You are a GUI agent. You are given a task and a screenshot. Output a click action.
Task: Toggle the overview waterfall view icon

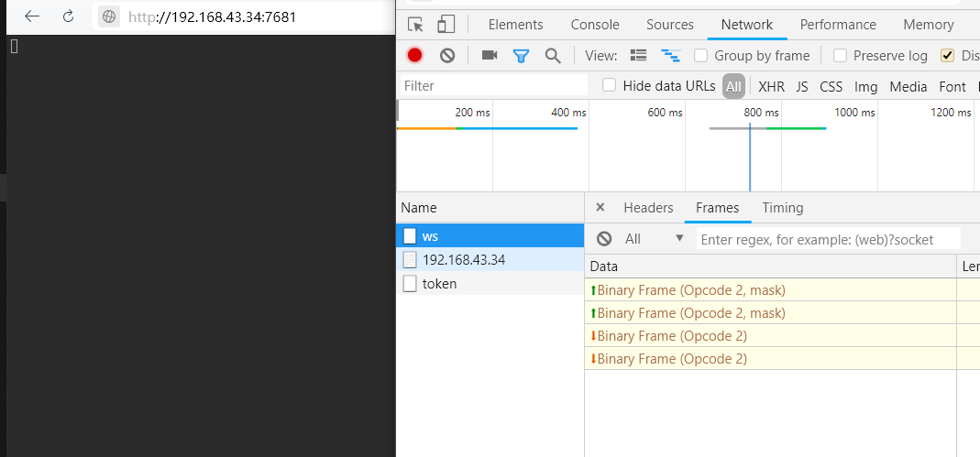coord(671,56)
